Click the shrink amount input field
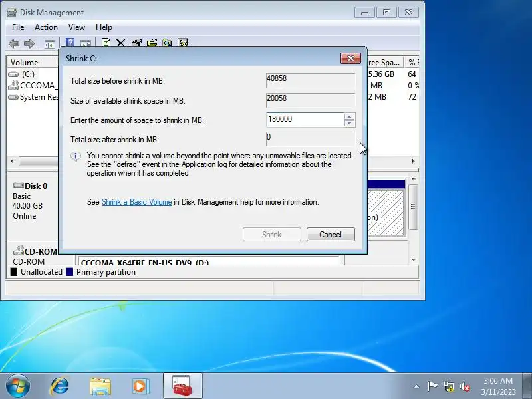Image resolution: width=532 pixels, height=399 pixels. click(305, 120)
